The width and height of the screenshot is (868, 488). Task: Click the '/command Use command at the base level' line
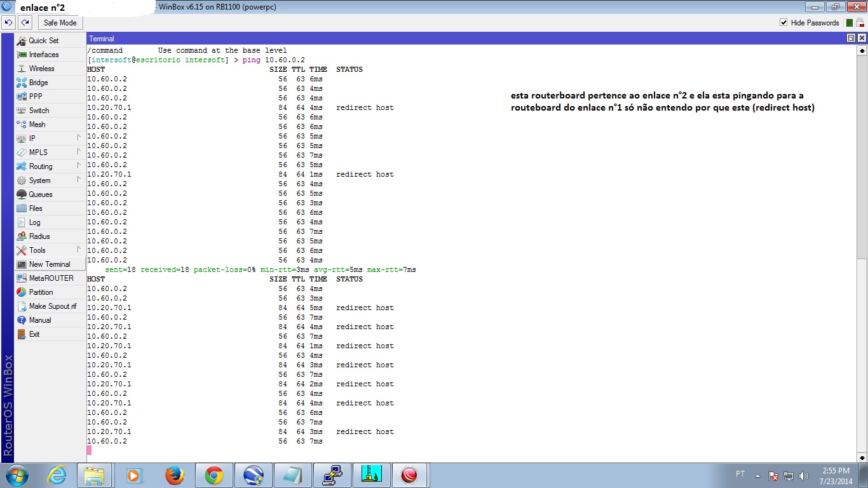pyautogui.click(x=187, y=50)
